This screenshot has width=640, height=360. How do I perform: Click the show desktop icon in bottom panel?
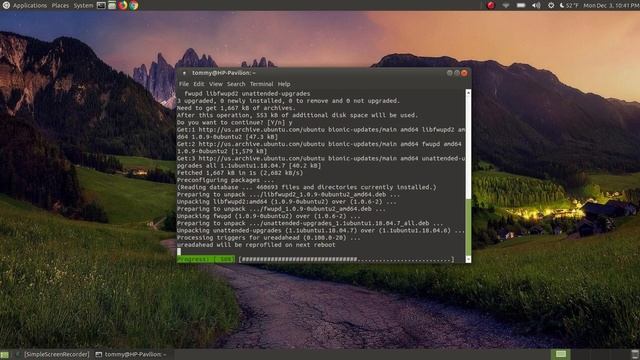click(4, 354)
